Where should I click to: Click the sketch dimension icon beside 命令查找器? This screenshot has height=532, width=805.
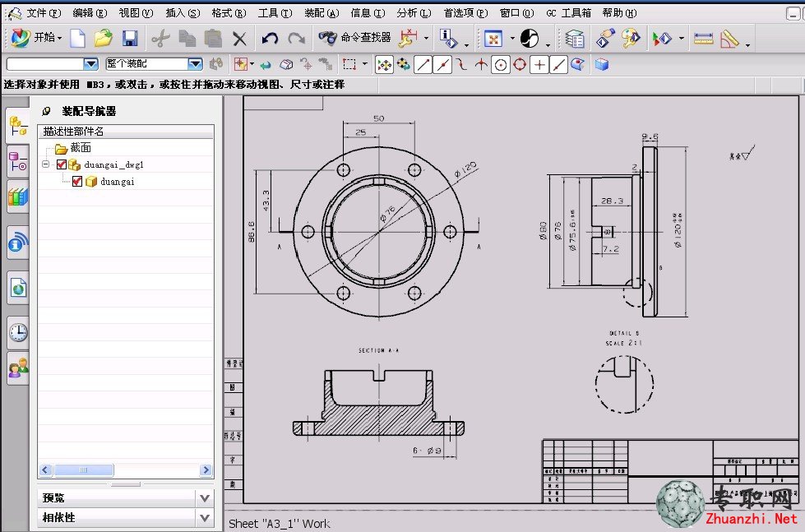(408, 38)
